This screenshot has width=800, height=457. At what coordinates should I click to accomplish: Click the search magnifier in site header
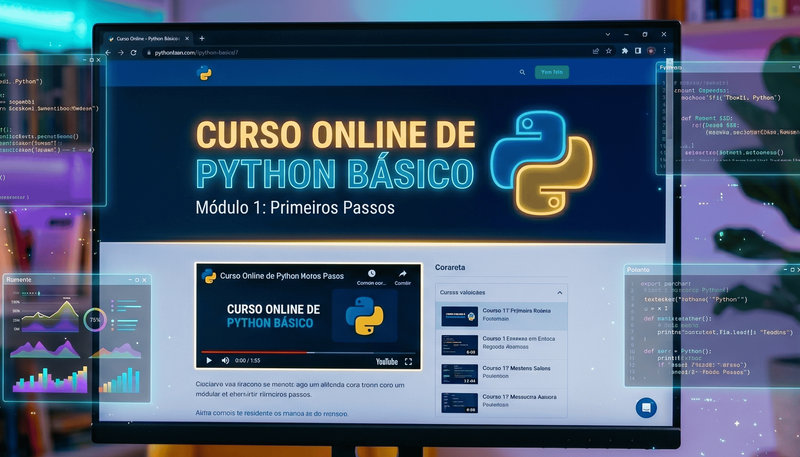click(x=522, y=72)
